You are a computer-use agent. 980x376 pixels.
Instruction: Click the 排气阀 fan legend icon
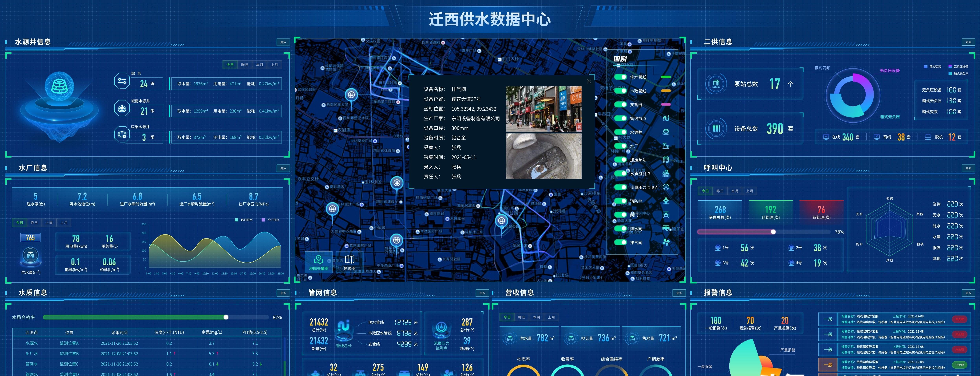point(666,242)
